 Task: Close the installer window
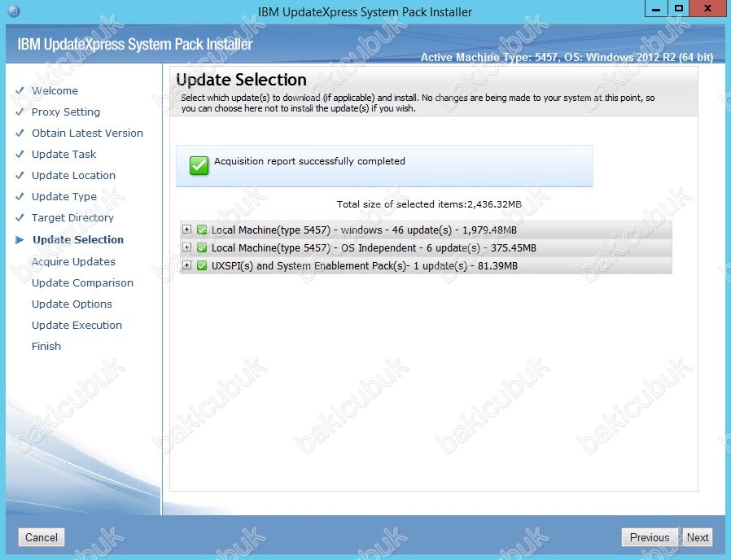click(x=707, y=8)
